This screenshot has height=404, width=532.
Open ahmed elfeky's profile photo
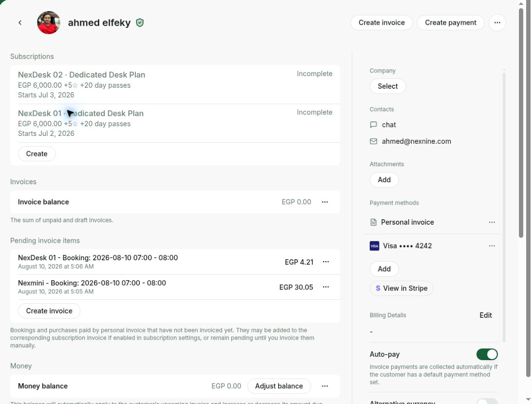(x=49, y=23)
